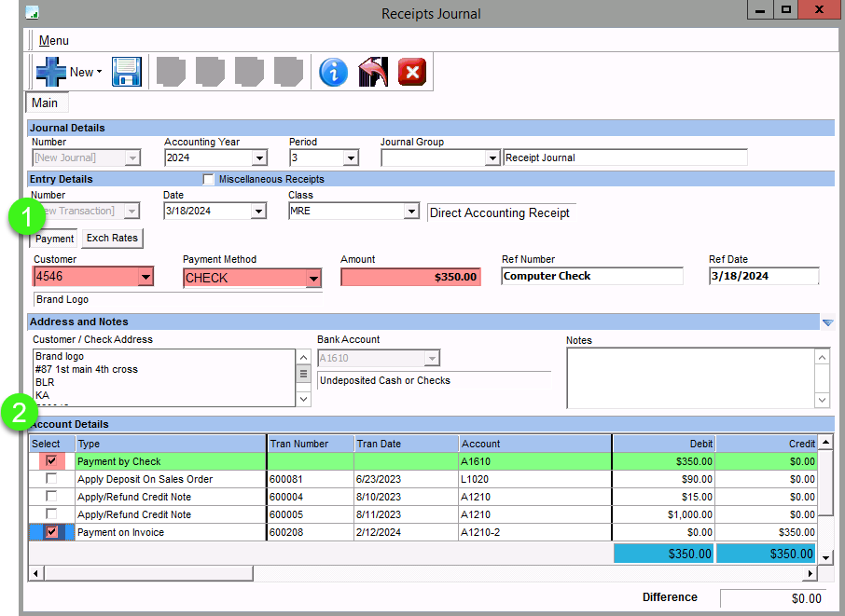Select the Apply Deposit On Sales Order checkbox

(51, 479)
